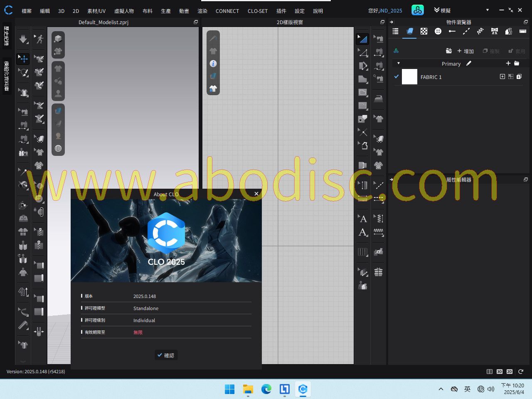This screenshot has width=532, height=399.
Task: Click the 增加 add fabric button
Action: [x=465, y=51]
